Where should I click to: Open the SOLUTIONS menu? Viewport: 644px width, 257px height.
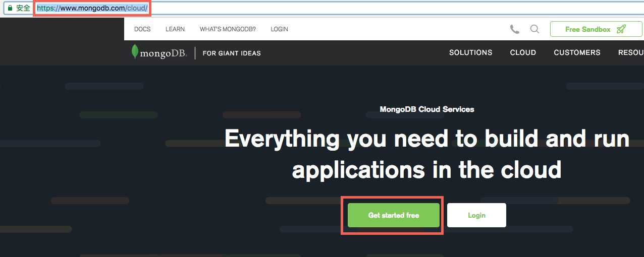click(x=471, y=52)
